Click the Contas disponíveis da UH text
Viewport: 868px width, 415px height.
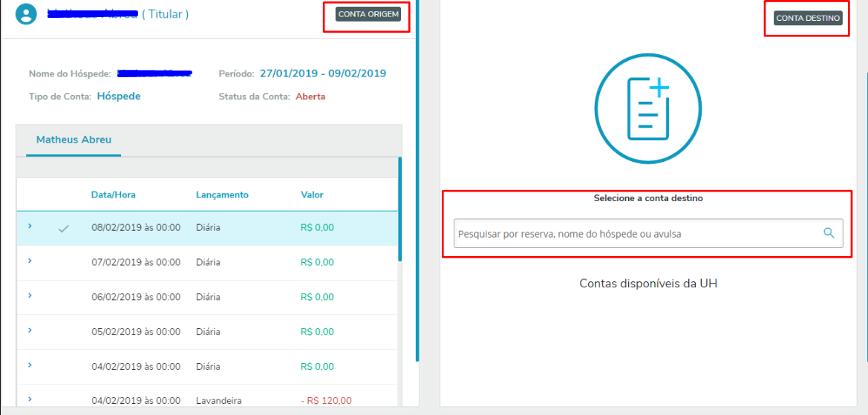(648, 284)
